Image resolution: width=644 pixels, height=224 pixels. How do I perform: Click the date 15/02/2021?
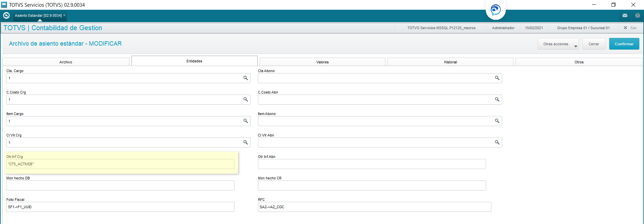click(534, 28)
